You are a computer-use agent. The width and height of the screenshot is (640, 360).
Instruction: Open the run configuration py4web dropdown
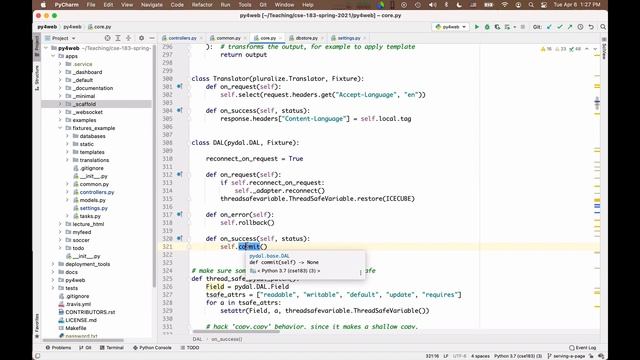pyautogui.click(x=451, y=27)
